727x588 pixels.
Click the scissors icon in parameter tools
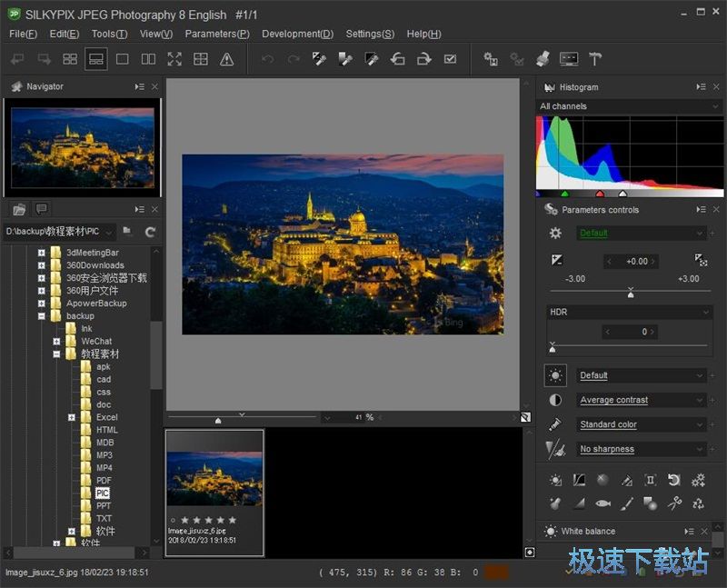pos(674,503)
